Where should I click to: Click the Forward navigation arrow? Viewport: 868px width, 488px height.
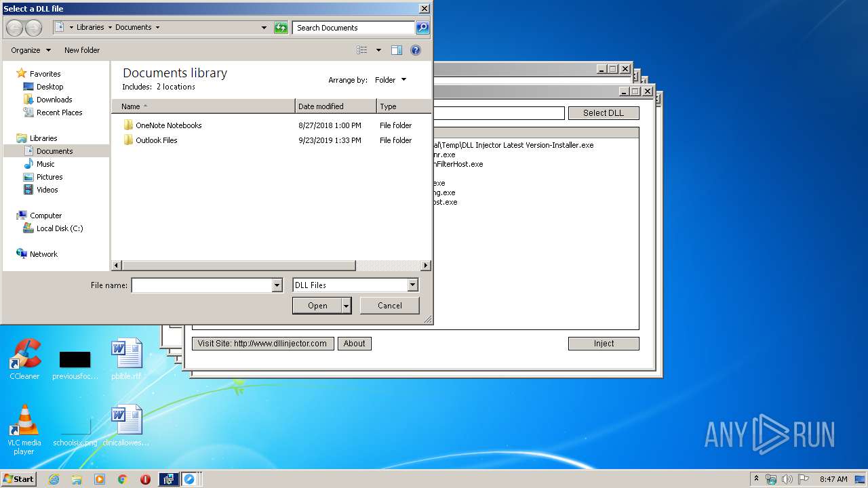click(33, 28)
